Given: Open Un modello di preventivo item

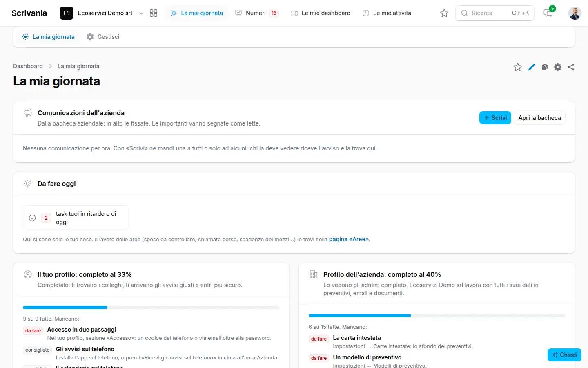Looking at the screenshot, I should (367, 357).
